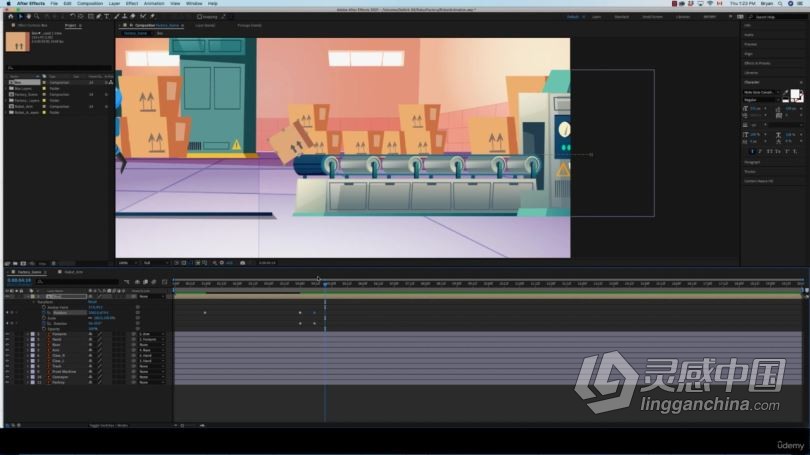Screen dimensions: 810x455
Task: Select the Eraser tool
Action: click(133, 17)
